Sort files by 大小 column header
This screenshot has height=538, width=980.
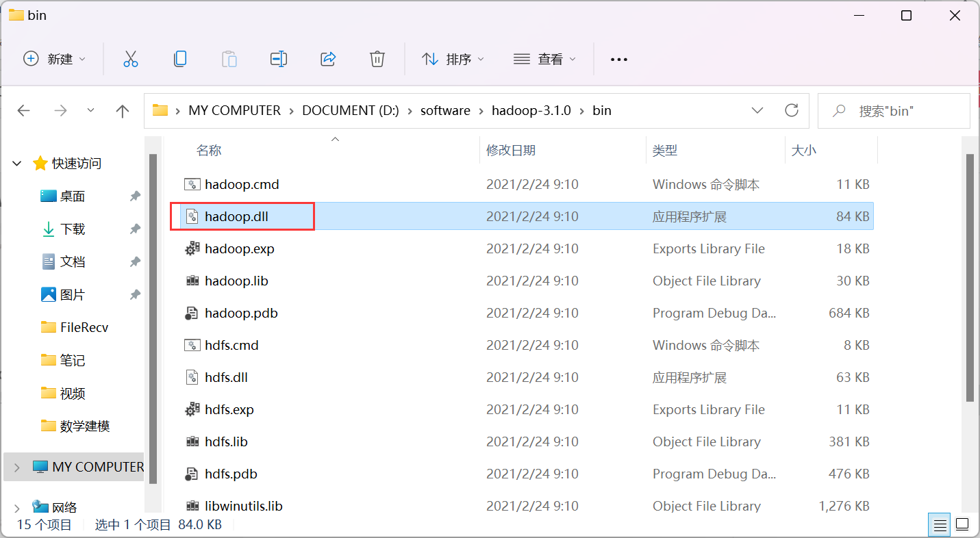[804, 150]
